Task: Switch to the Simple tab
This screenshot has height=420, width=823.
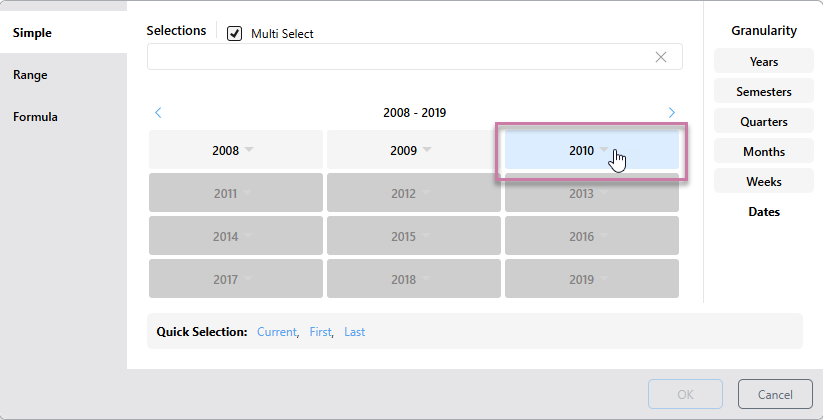Action: tap(32, 33)
